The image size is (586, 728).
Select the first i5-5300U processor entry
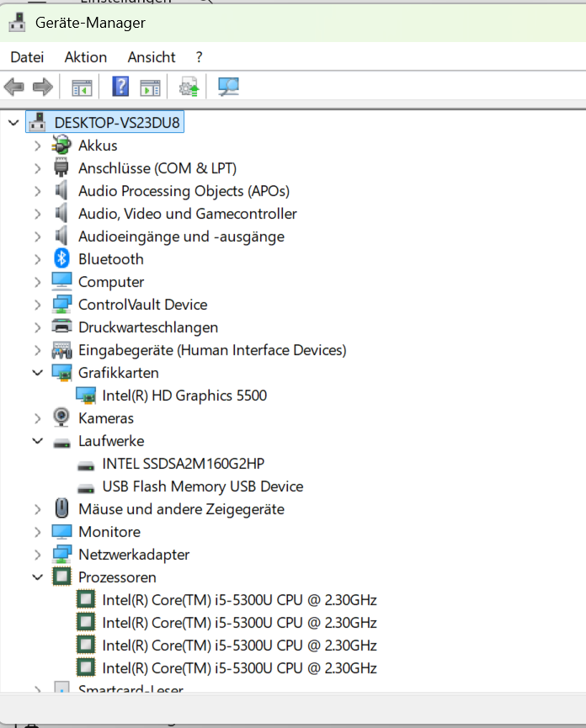(x=239, y=600)
